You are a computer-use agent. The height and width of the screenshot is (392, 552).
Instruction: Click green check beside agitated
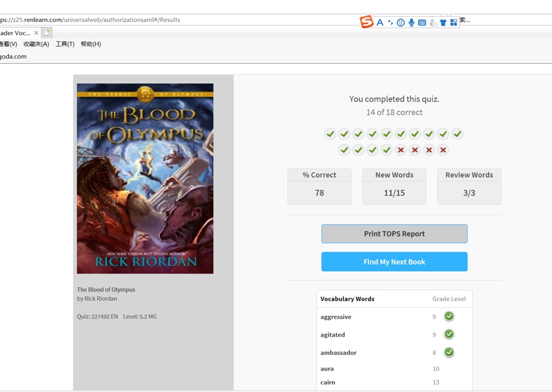449,334
